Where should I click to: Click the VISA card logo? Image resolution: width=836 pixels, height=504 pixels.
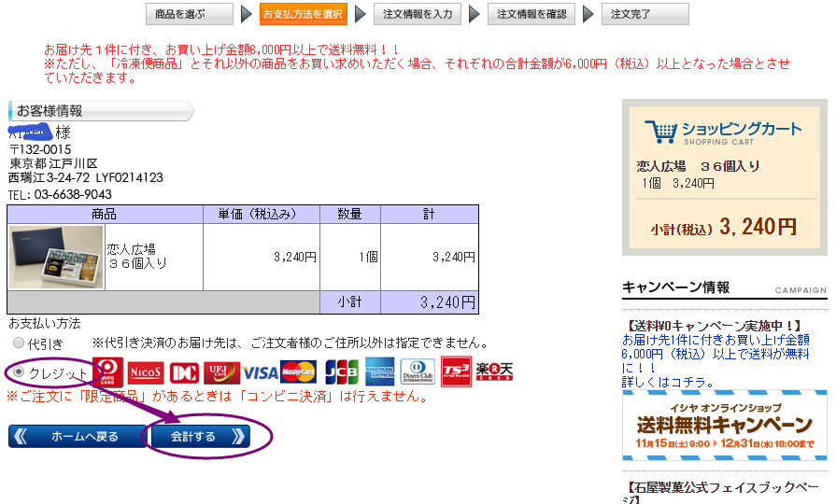coord(261,373)
